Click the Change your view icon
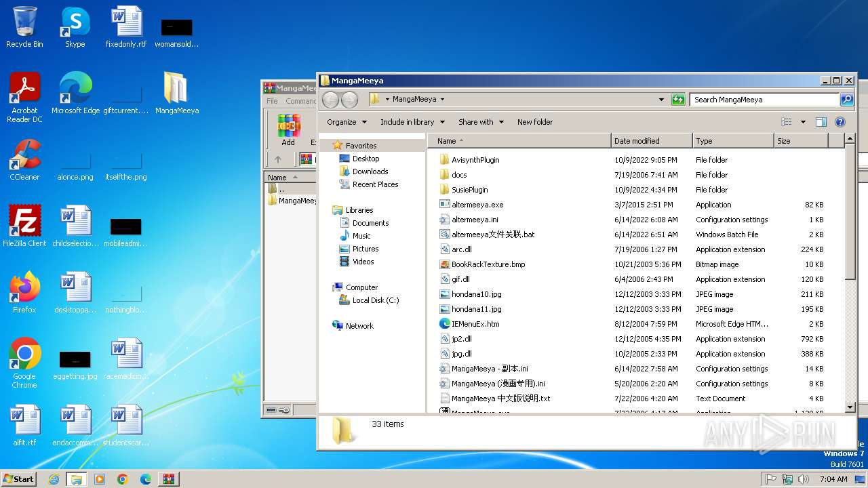The image size is (868, 488). coord(787,122)
